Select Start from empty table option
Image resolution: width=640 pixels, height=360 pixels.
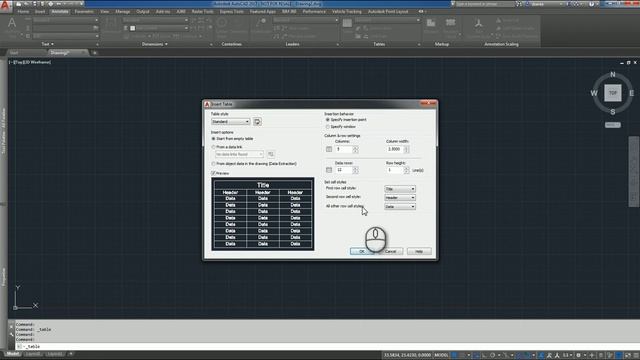233,139
